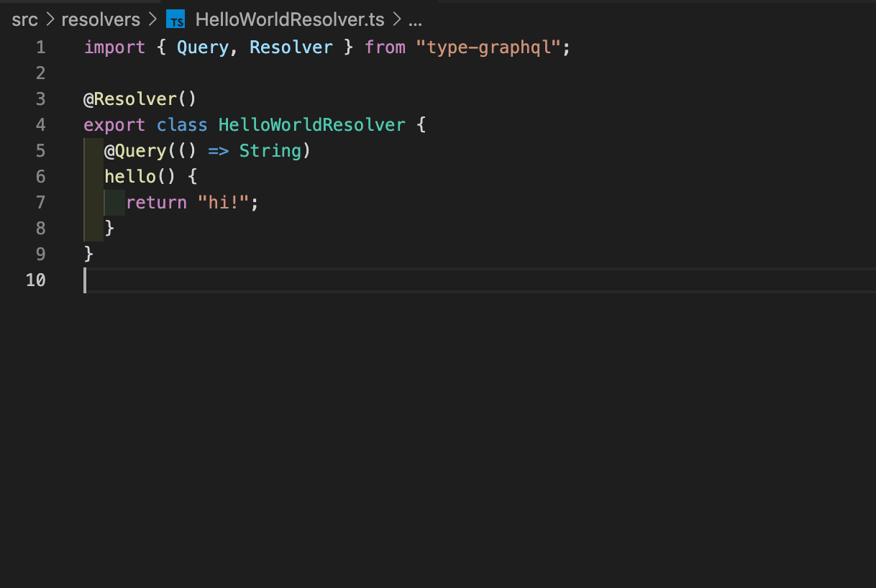
Task: Click line number 1 in gutter
Action: (40, 47)
